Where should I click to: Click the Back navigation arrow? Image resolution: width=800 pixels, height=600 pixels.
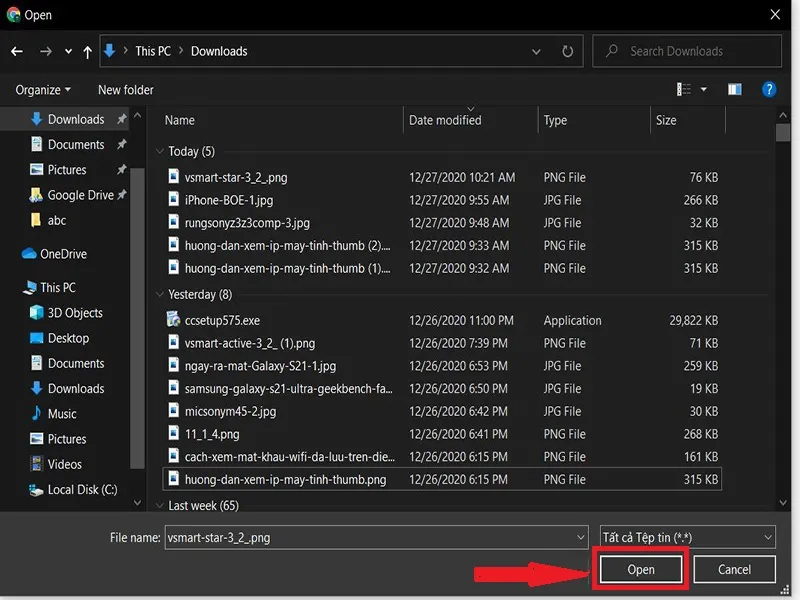click(x=17, y=51)
